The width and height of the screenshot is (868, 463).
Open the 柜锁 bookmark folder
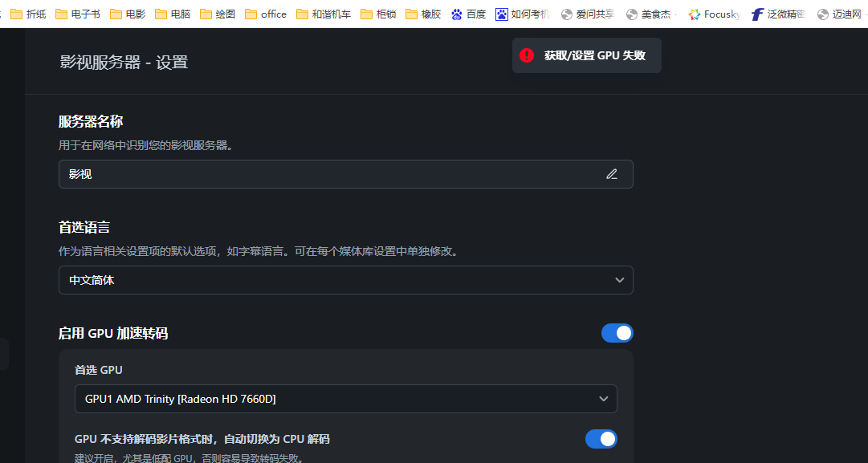[379, 14]
